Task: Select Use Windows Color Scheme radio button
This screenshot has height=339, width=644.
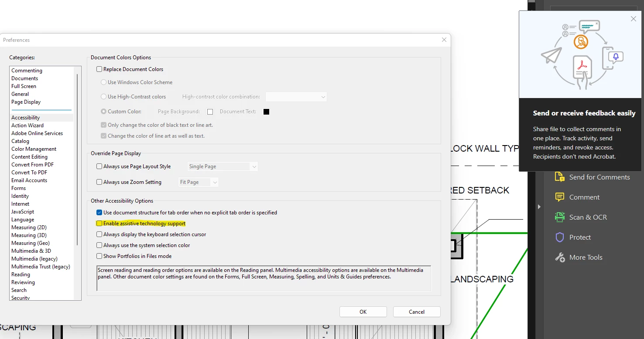Action: point(103,82)
